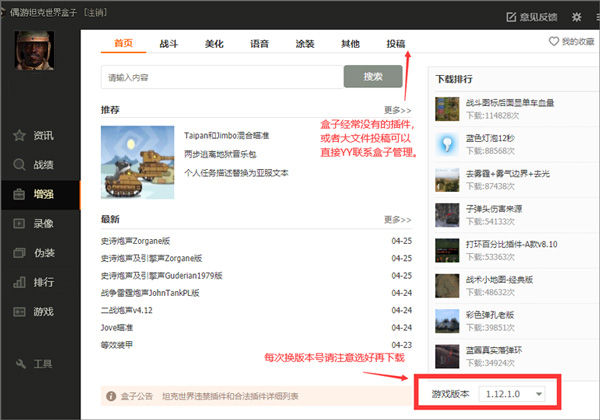Screen dimensions: 600x420
Task: Open the recommended tank cartoon thumbnail
Action: tap(137, 160)
